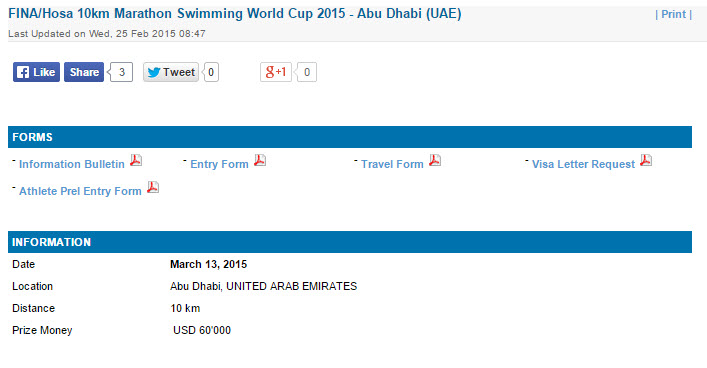Click the PDF icon after Visa Letter Request
Viewport: 707px width, 368px height.
point(646,160)
